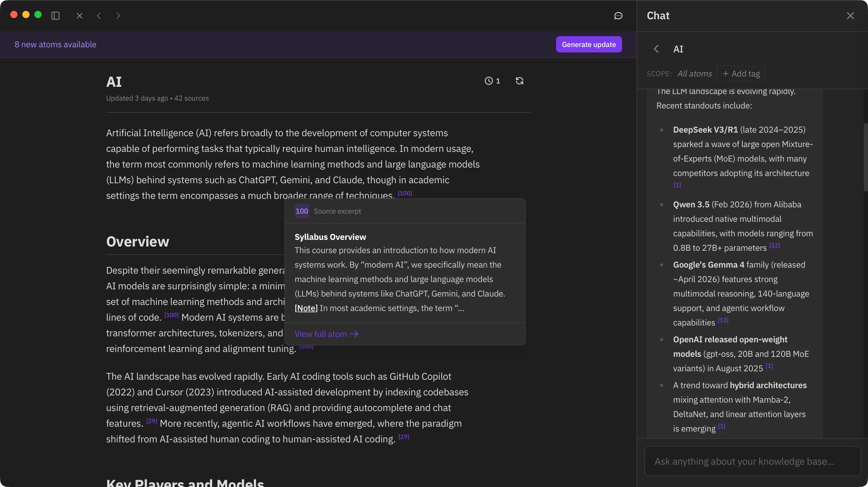This screenshot has height=487, width=868.
Task: Close the current tab with the X icon
Action: (80, 15)
